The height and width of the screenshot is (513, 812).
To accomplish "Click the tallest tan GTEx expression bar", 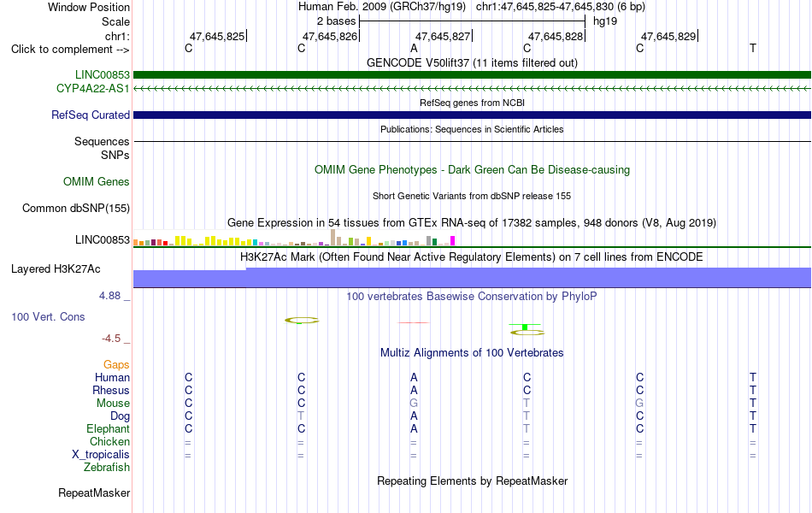I will click(332, 238).
